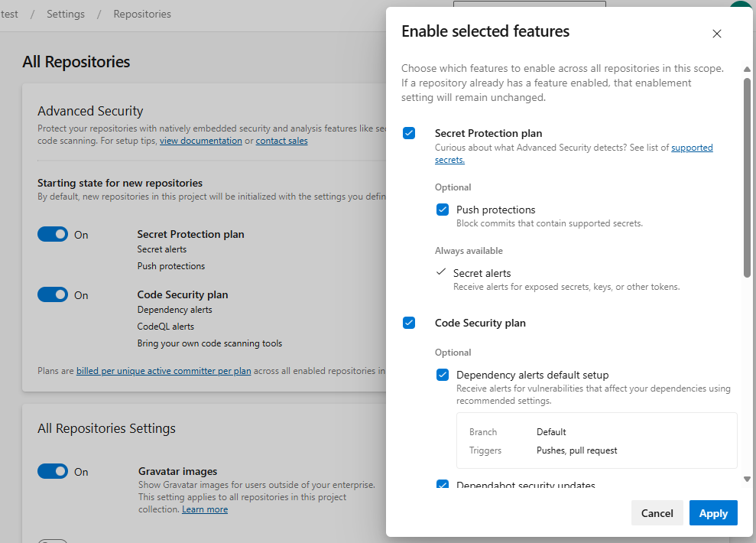Uncheck the Push protections checkbox

pos(443,210)
